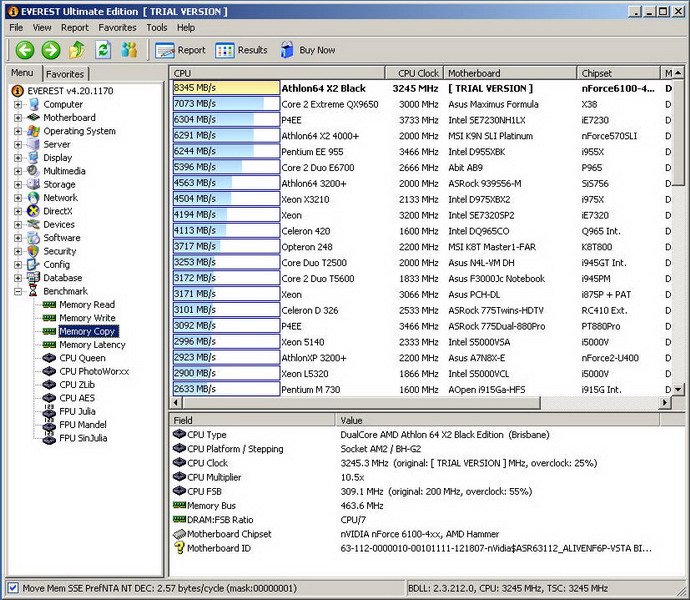Expand the Display tree node

click(18, 158)
